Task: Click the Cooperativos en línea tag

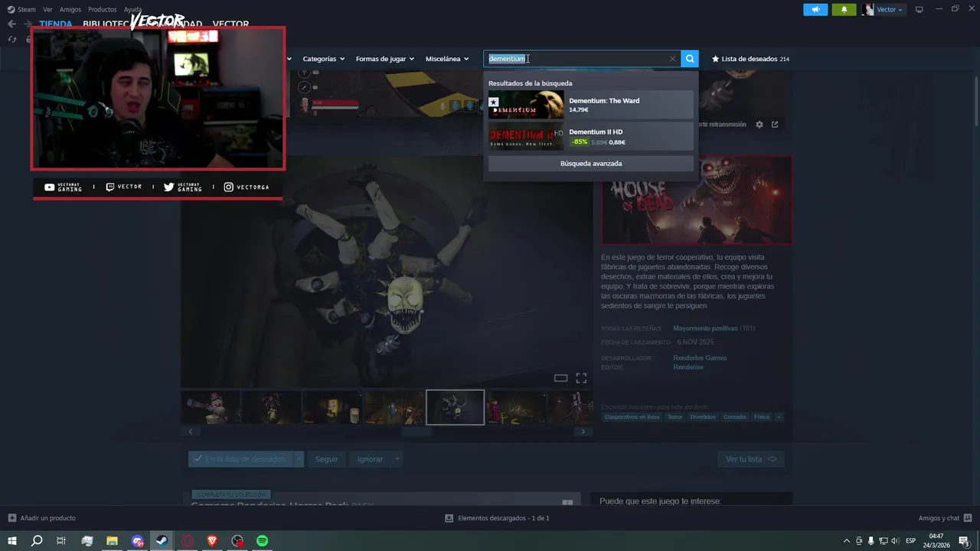Action: coord(632,417)
